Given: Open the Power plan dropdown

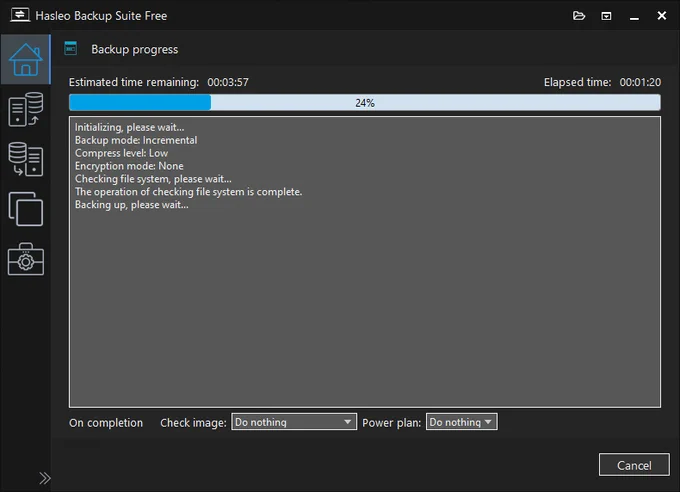Looking at the screenshot, I should pyautogui.click(x=461, y=422).
